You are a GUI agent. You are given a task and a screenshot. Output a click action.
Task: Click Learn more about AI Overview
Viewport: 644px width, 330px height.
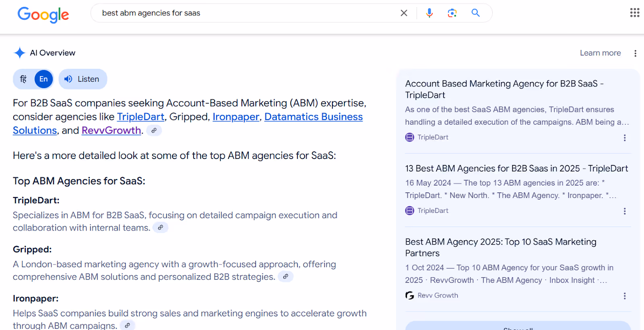[600, 53]
